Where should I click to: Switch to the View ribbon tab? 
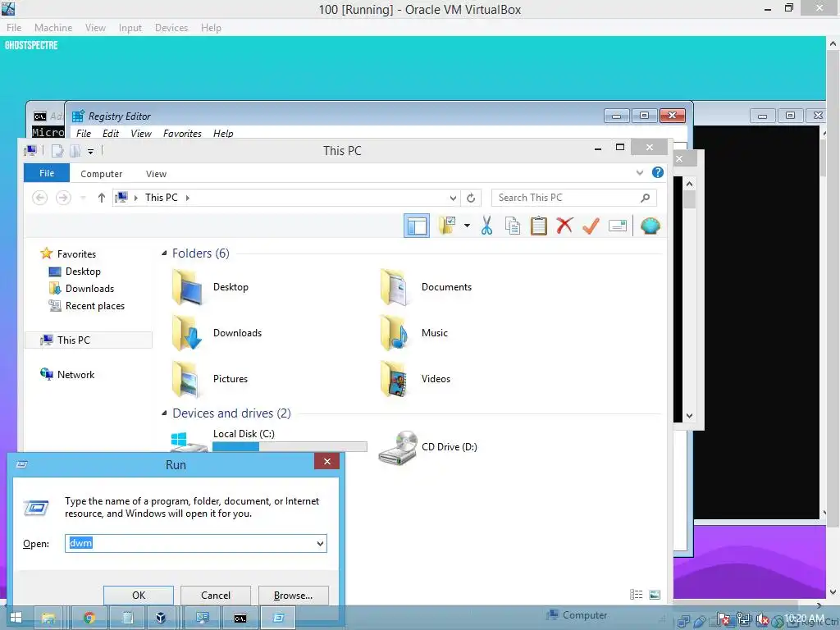[156, 174]
